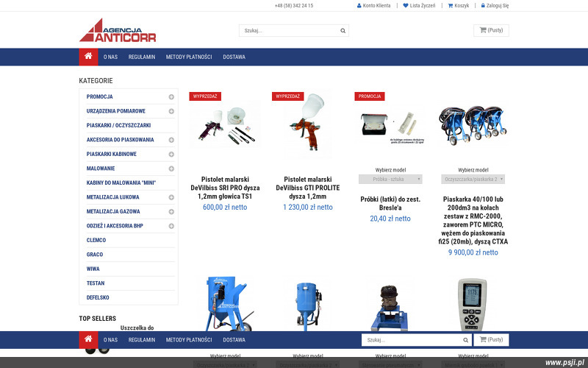
Task: Click the magnifier icon in sticky bar search
Action: (465, 340)
